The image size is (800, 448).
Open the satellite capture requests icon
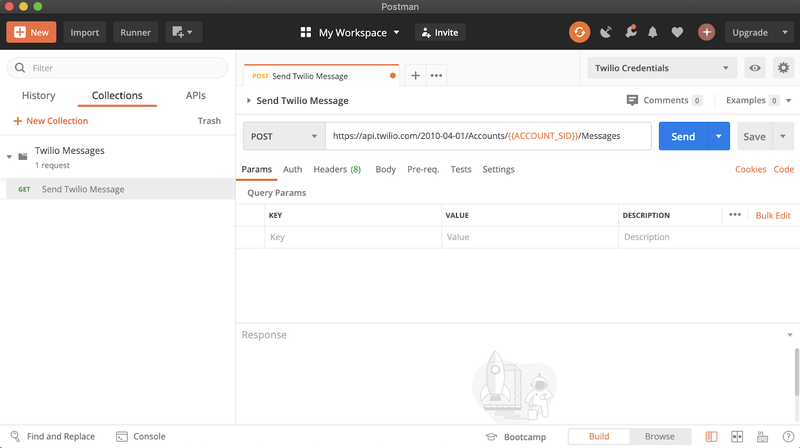pyautogui.click(x=606, y=32)
